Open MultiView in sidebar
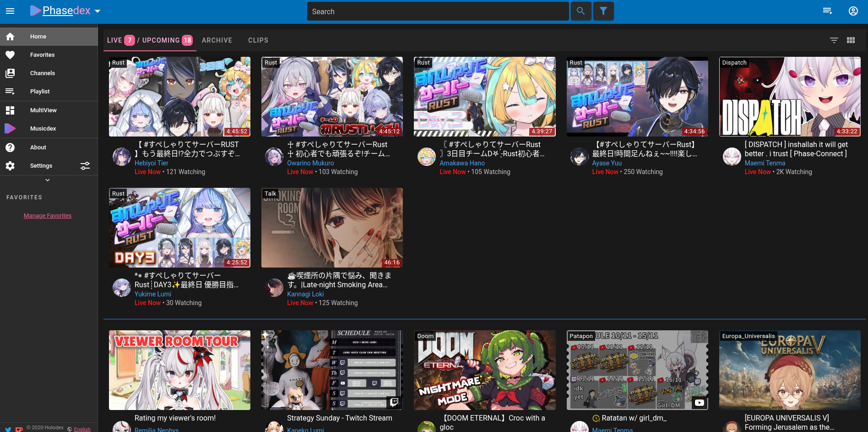Image resolution: width=868 pixels, height=432 pixels. point(49,110)
